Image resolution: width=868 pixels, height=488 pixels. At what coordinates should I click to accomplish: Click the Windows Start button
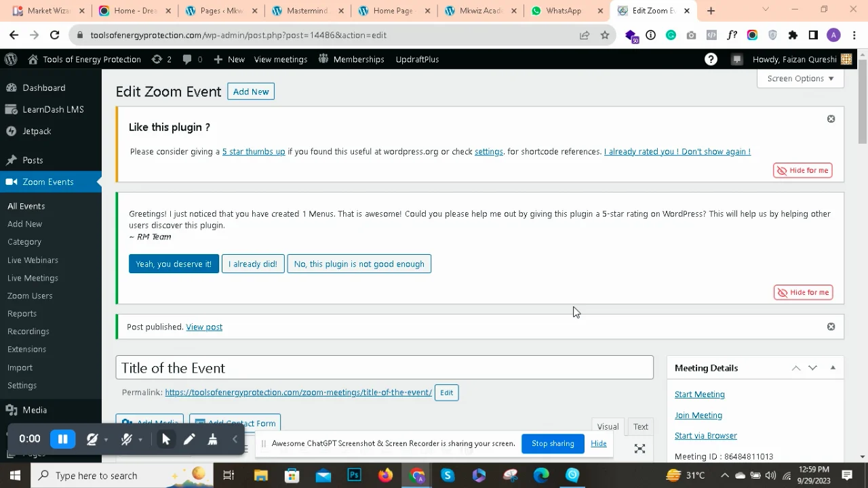(15, 475)
